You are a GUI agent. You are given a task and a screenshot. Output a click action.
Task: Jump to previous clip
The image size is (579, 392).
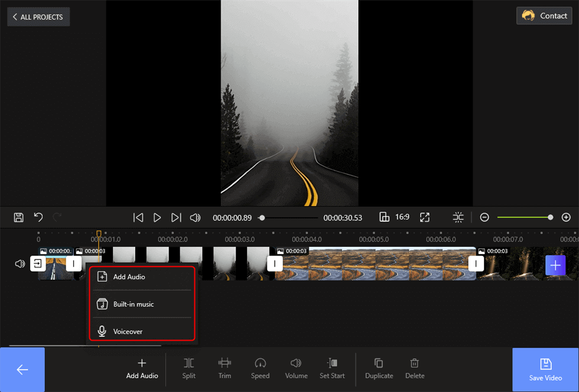point(138,217)
